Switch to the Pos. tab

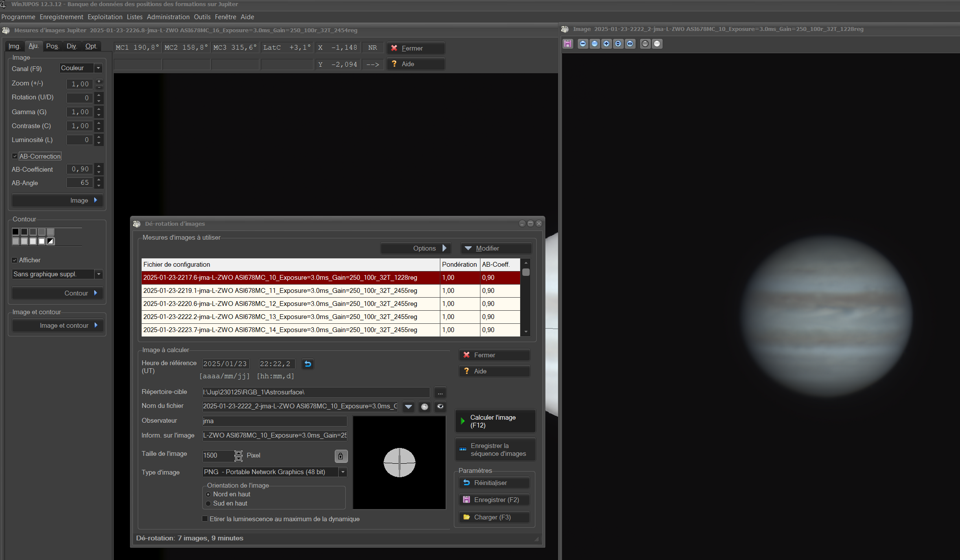[x=52, y=46]
